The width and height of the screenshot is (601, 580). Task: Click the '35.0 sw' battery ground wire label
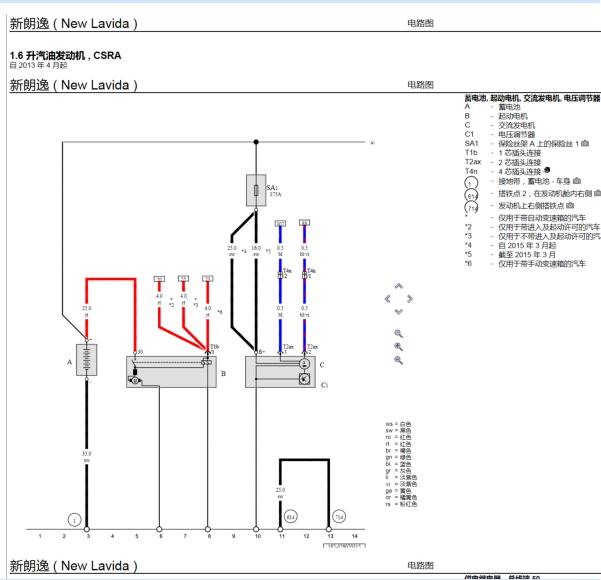[87, 457]
